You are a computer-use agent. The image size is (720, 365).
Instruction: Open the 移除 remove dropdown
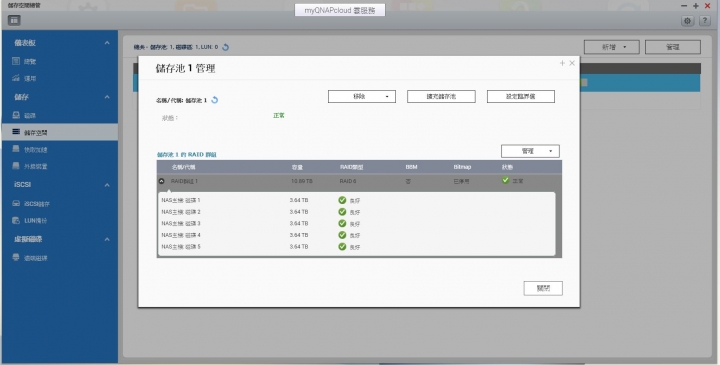[x=362, y=96]
